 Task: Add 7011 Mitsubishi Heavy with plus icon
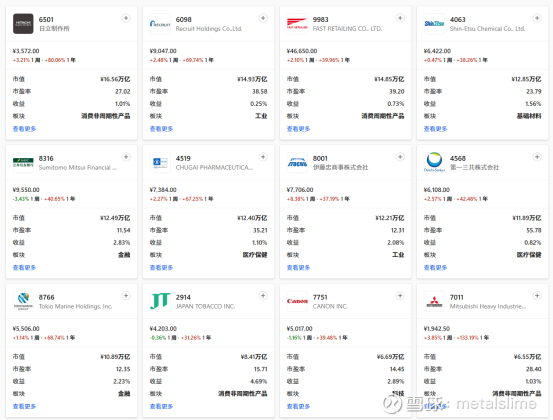click(537, 296)
